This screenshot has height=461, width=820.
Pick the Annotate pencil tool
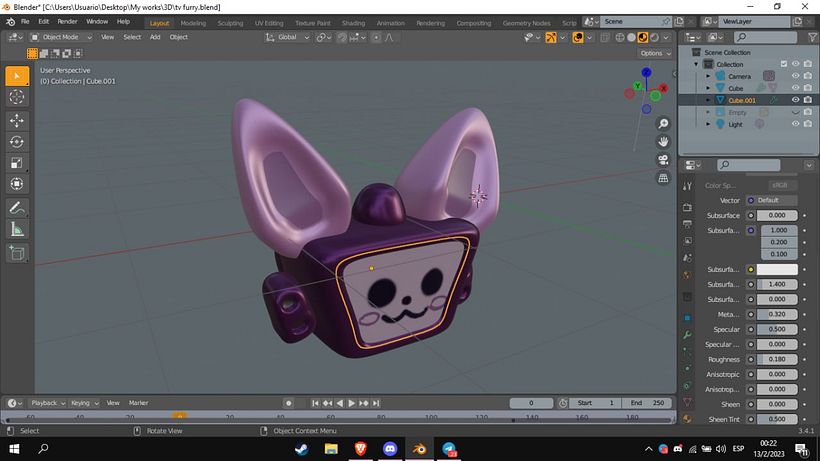17,208
